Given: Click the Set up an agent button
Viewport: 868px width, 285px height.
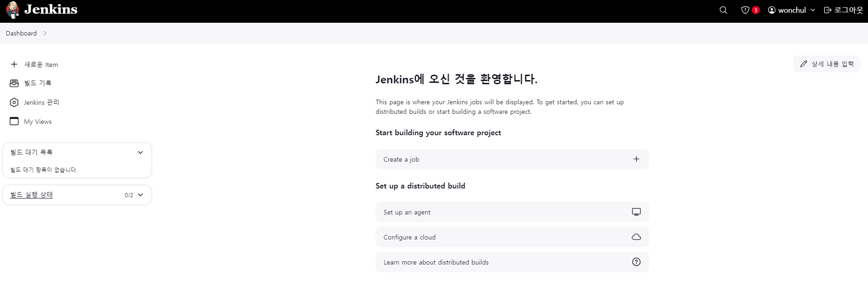Looking at the screenshot, I should (x=512, y=212).
